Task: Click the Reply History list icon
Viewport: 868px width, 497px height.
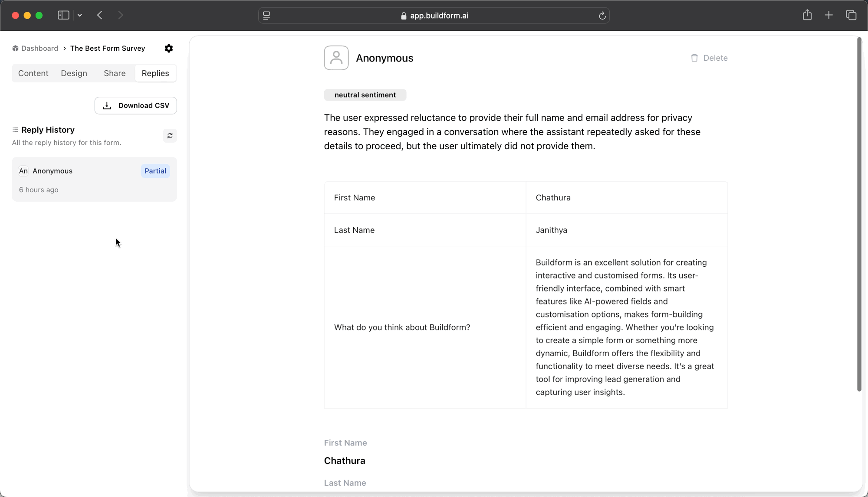Action: point(15,130)
